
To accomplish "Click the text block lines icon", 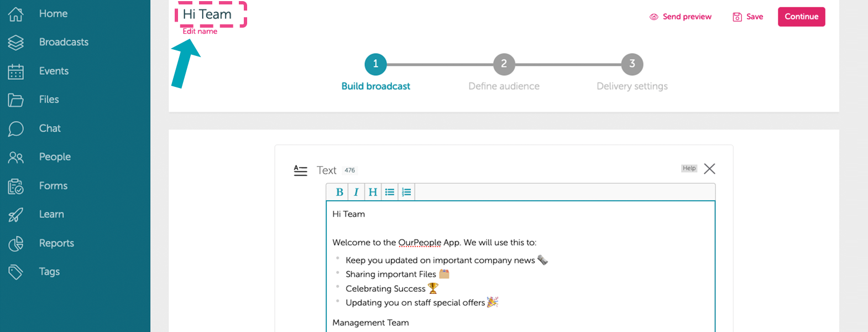I will [x=300, y=170].
